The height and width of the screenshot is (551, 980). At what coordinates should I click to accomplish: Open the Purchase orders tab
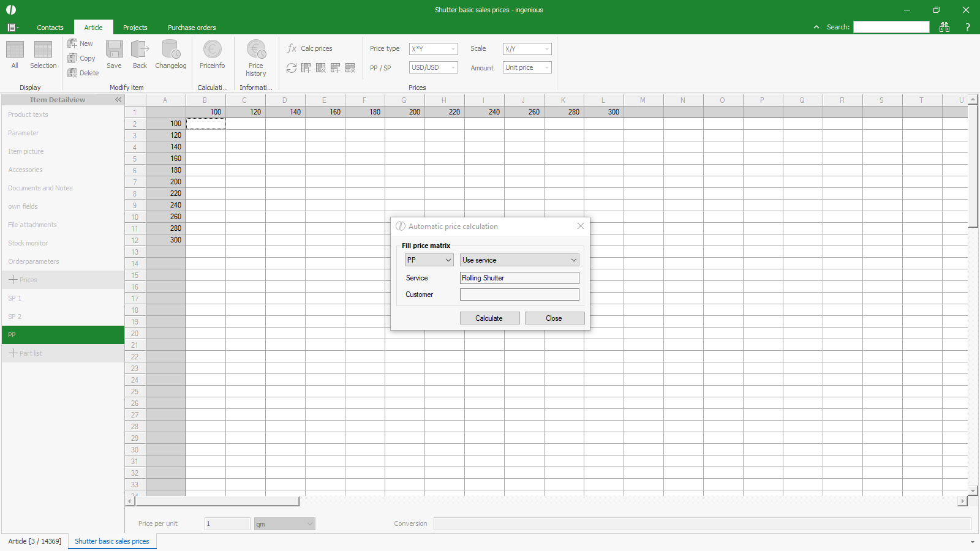(192, 28)
